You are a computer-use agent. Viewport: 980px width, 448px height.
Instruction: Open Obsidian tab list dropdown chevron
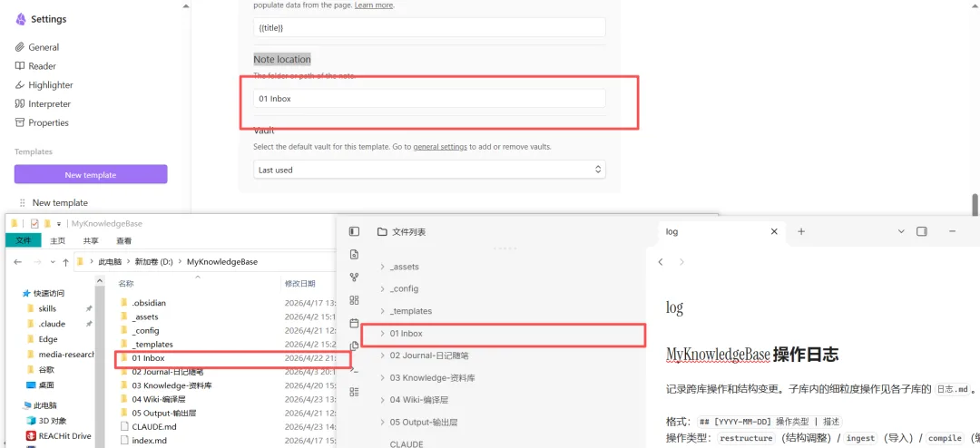pos(901,232)
